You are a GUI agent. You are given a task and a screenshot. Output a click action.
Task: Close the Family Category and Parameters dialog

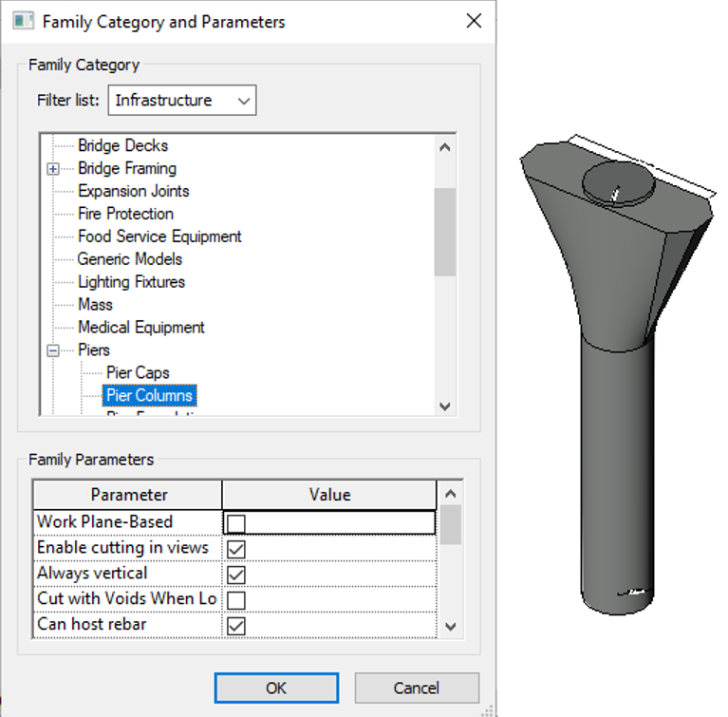pos(474,21)
